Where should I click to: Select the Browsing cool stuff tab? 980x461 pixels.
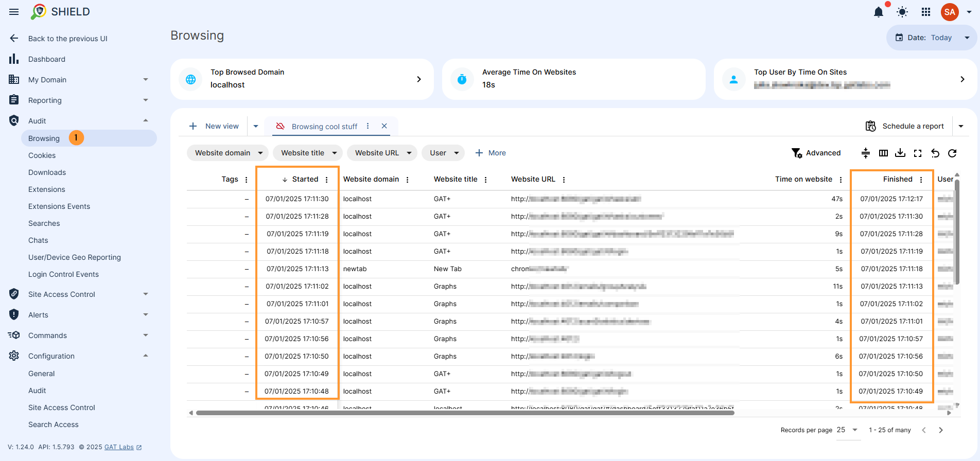pyautogui.click(x=324, y=127)
